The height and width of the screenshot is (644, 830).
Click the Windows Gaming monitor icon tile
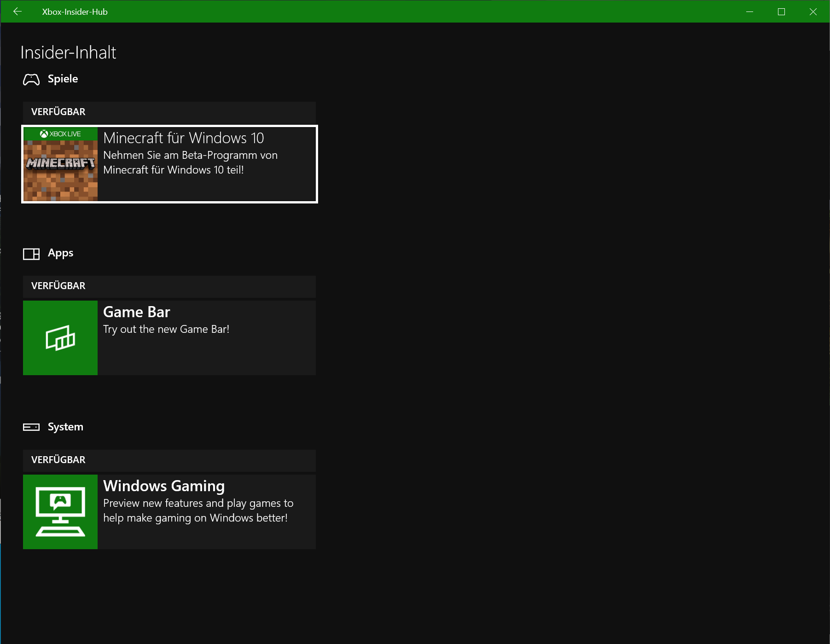[60, 512]
